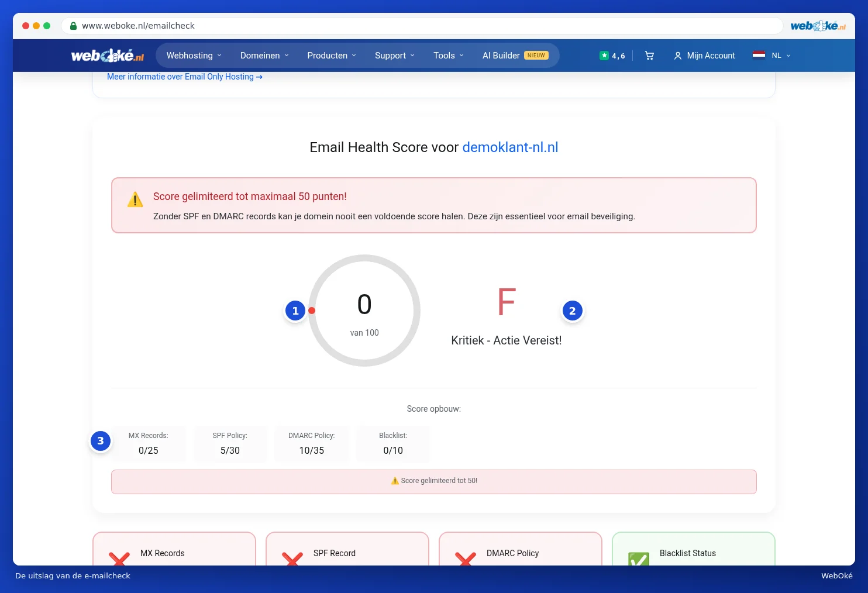
Task: Click the browser address bar with weboke.nl/emailcheck
Action: [x=422, y=26]
